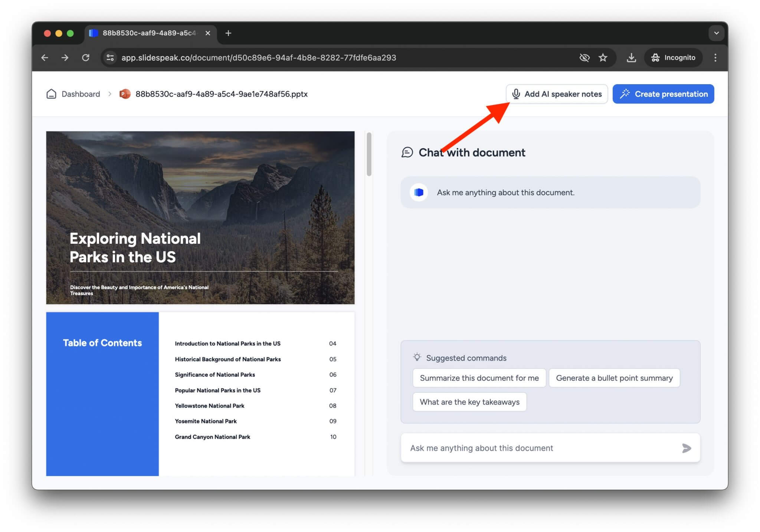
Task: Open the Downloads icon in the browser toolbar
Action: [631, 58]
